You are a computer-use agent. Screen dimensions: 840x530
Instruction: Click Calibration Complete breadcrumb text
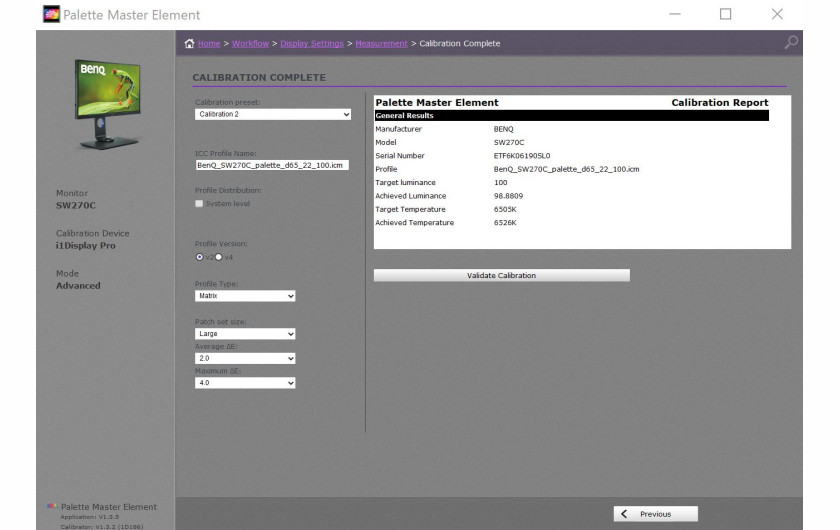[x=460, y=43]
